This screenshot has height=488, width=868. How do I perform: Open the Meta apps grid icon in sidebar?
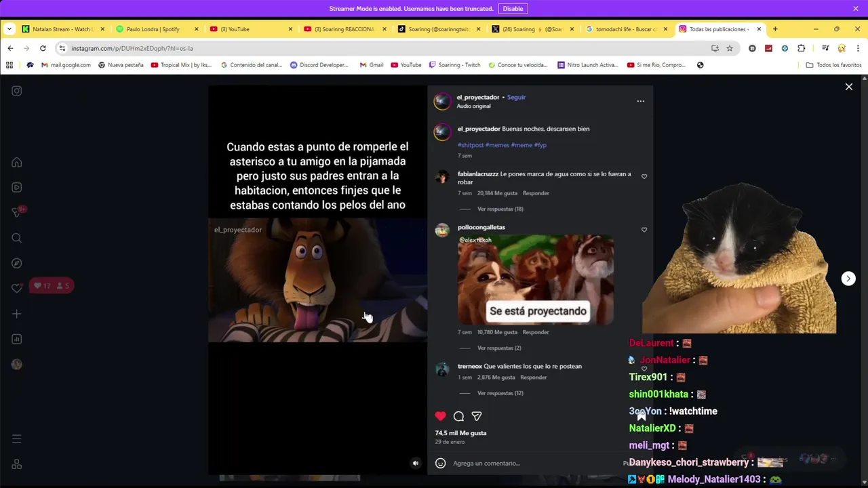point(17,464)
